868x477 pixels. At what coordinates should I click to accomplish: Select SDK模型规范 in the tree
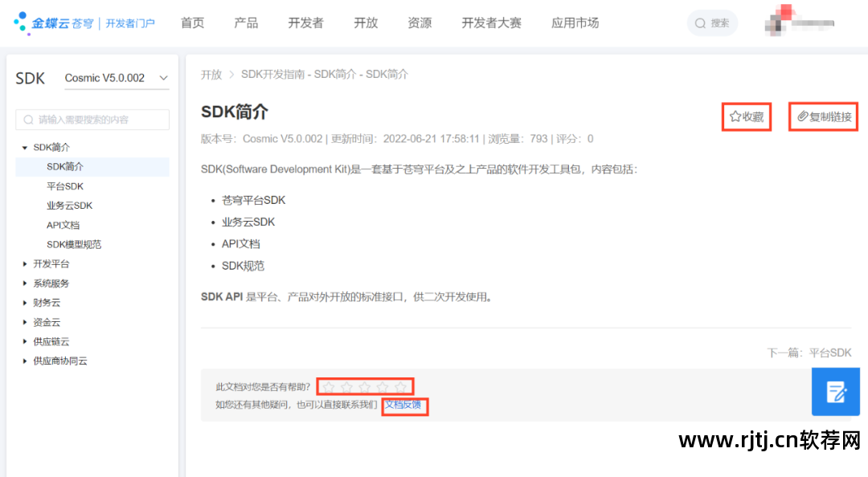(74, 245)
